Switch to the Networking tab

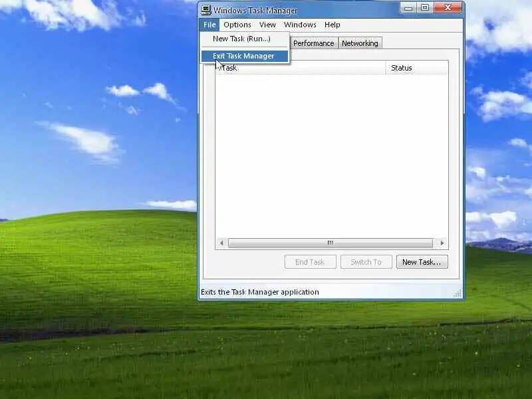point(360,43)
